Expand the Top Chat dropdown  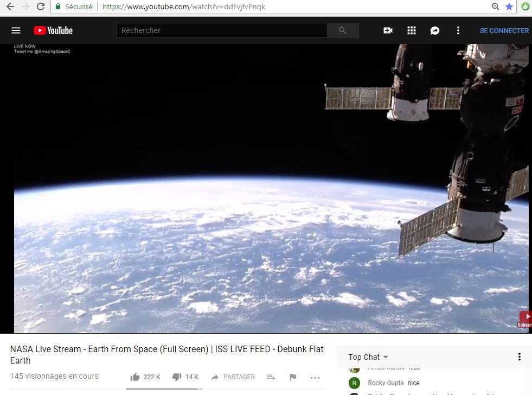[x=368, y=357]
